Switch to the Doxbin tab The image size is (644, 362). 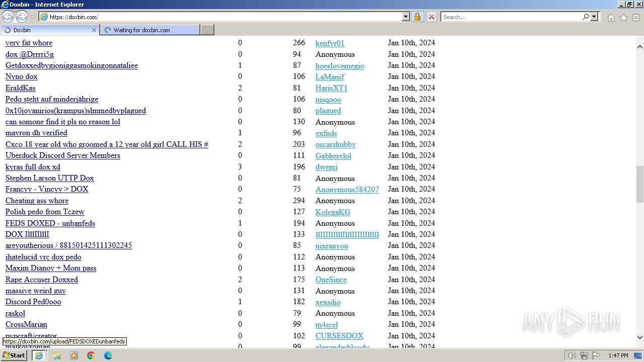point(49,30)
